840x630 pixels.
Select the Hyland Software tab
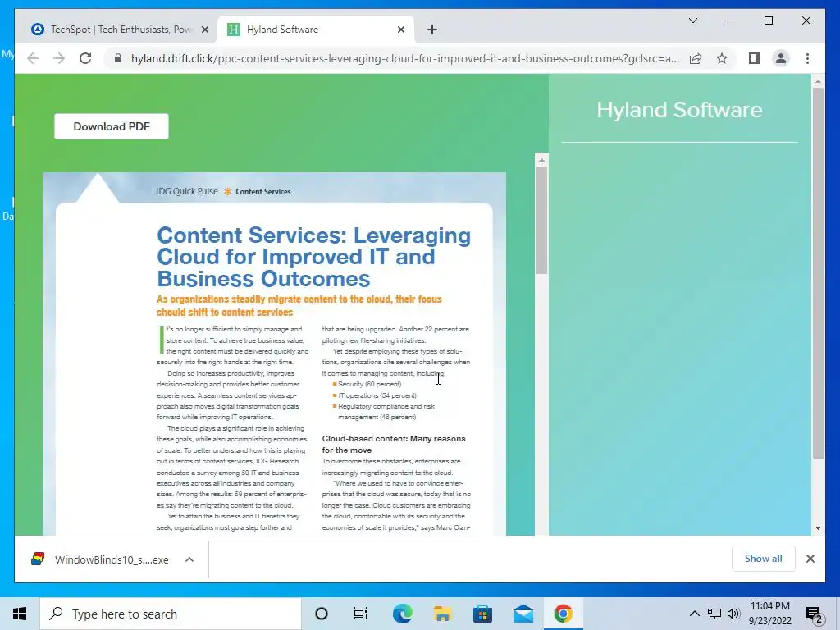click(x=316, y=30)
